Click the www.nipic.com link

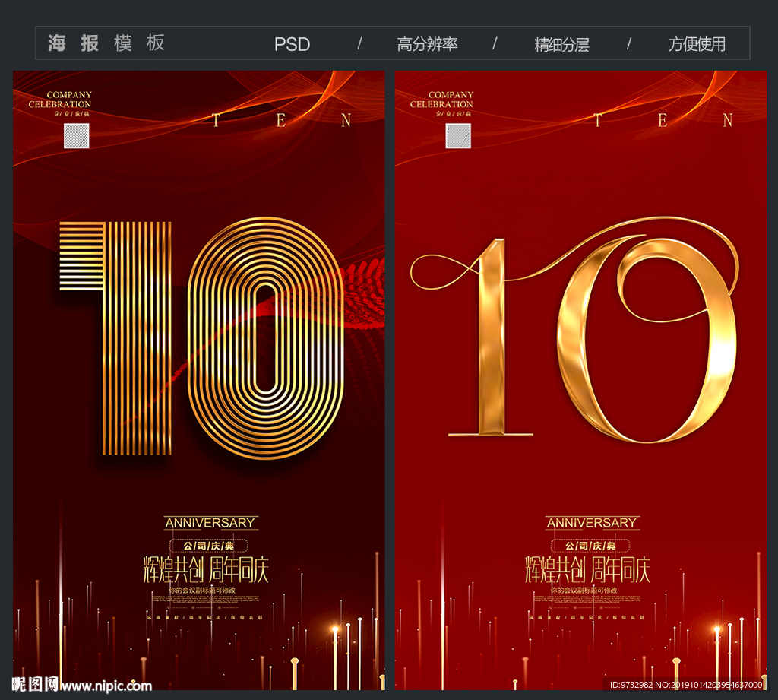(106, 686)
